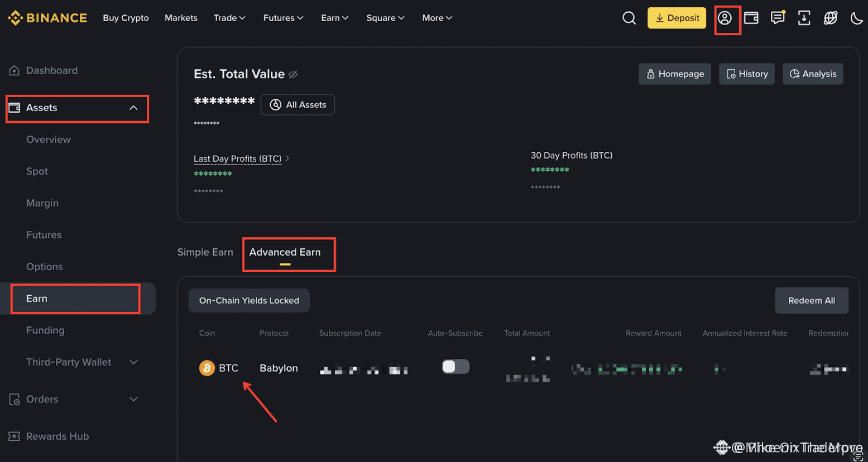
Task: Open the language globe icon
Action: (831, 18)
